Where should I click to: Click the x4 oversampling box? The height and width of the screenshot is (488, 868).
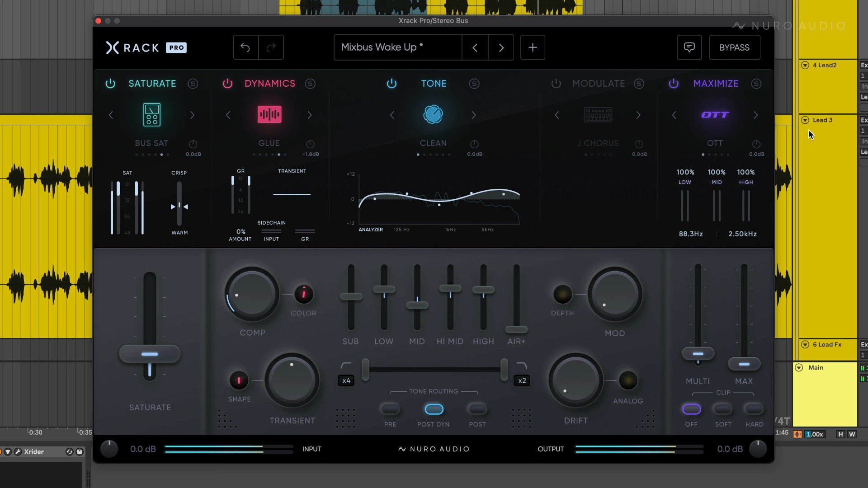pyautogui.click(x=346, y=380)
